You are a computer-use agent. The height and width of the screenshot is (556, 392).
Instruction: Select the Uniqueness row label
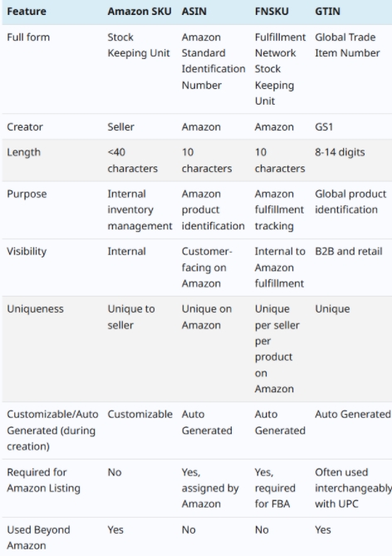[35, 309]
